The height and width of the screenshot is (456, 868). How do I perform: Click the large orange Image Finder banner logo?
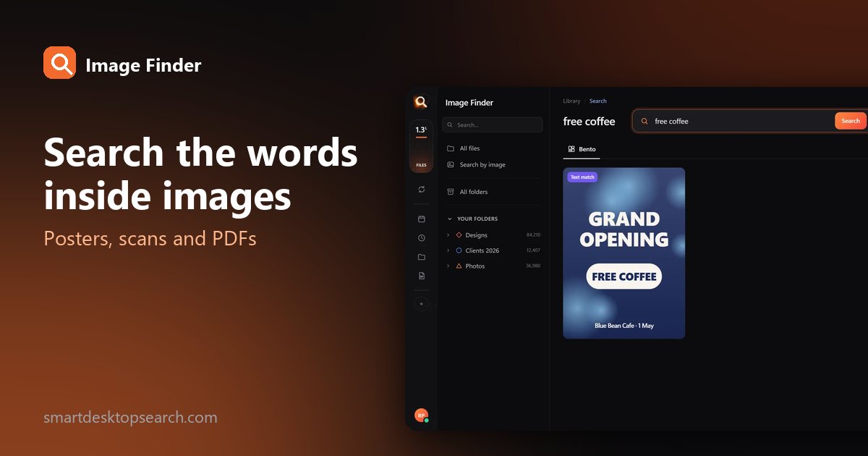tap(59, 63)
